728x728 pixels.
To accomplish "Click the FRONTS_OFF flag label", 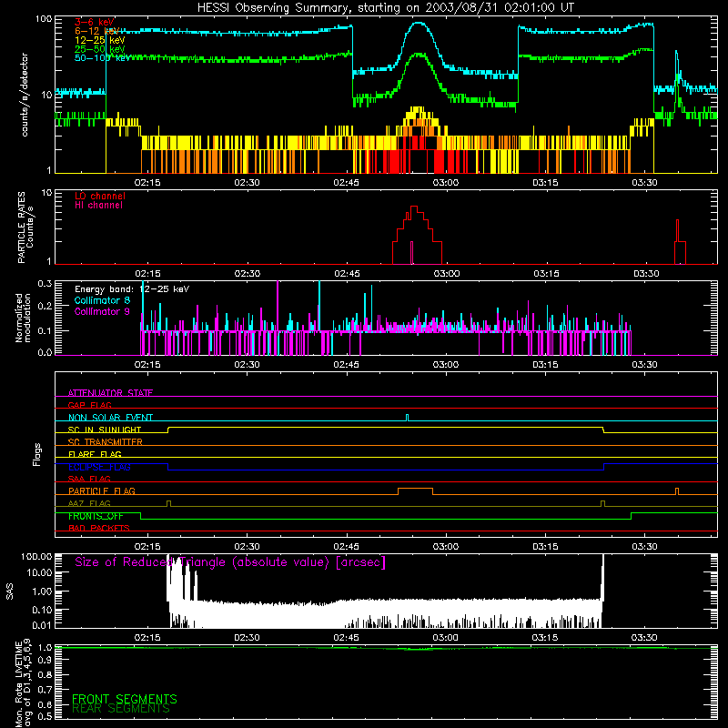I will pyautogui.click(x=96, y=516).
